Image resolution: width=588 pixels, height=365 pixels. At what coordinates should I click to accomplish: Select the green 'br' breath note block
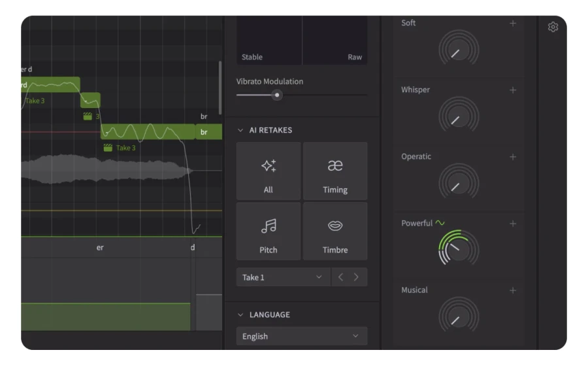click(209, 132)
